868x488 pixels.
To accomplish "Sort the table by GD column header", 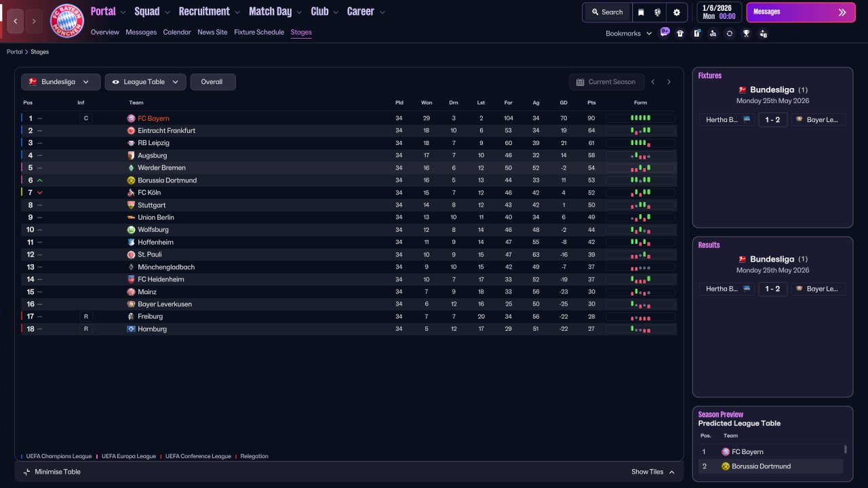I will point(564,102).
